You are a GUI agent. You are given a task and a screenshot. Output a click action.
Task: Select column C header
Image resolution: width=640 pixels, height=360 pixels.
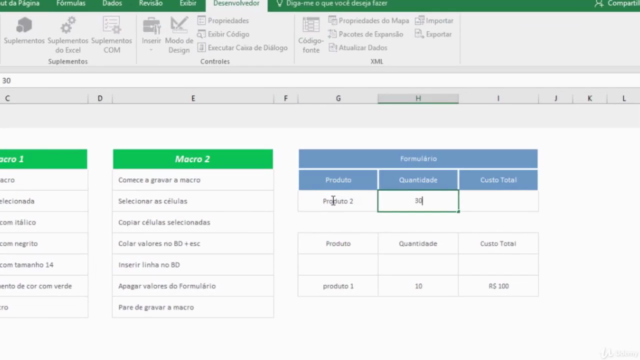pos(44,98)
